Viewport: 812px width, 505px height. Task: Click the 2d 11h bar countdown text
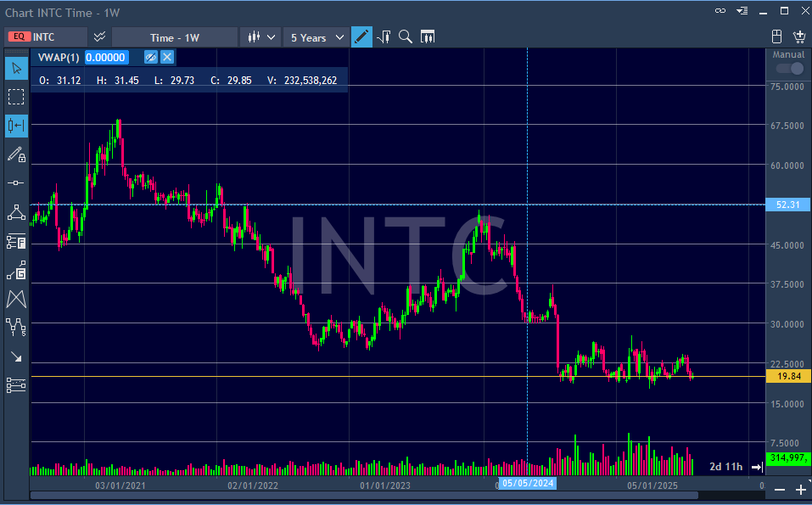(x=726, y=467)
